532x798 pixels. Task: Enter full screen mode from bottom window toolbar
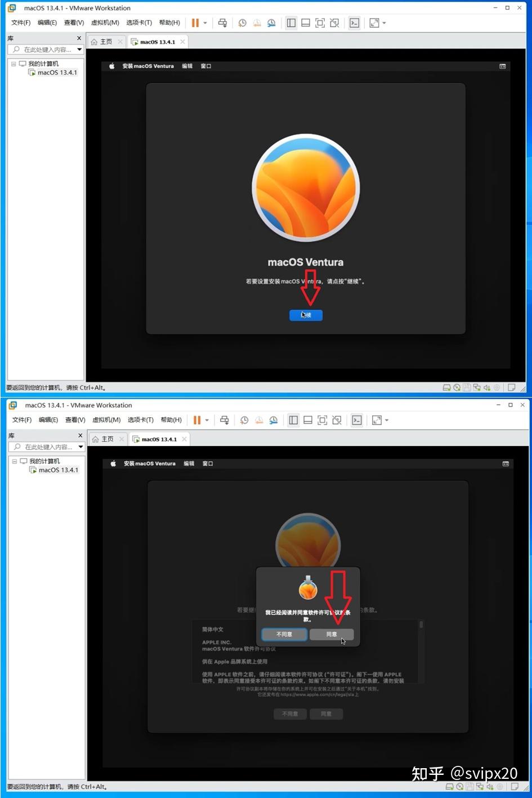[323, 420]
